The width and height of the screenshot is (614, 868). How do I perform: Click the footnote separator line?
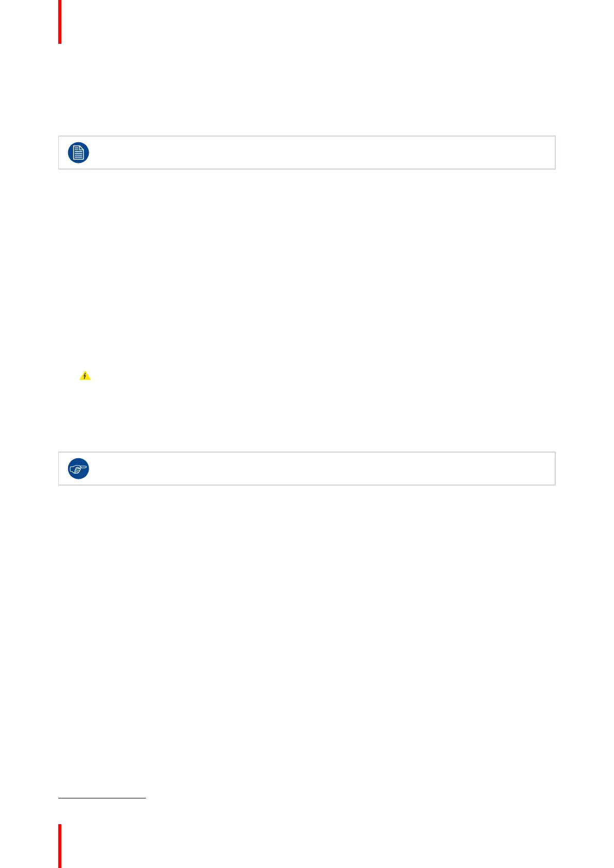coord(102,798)
